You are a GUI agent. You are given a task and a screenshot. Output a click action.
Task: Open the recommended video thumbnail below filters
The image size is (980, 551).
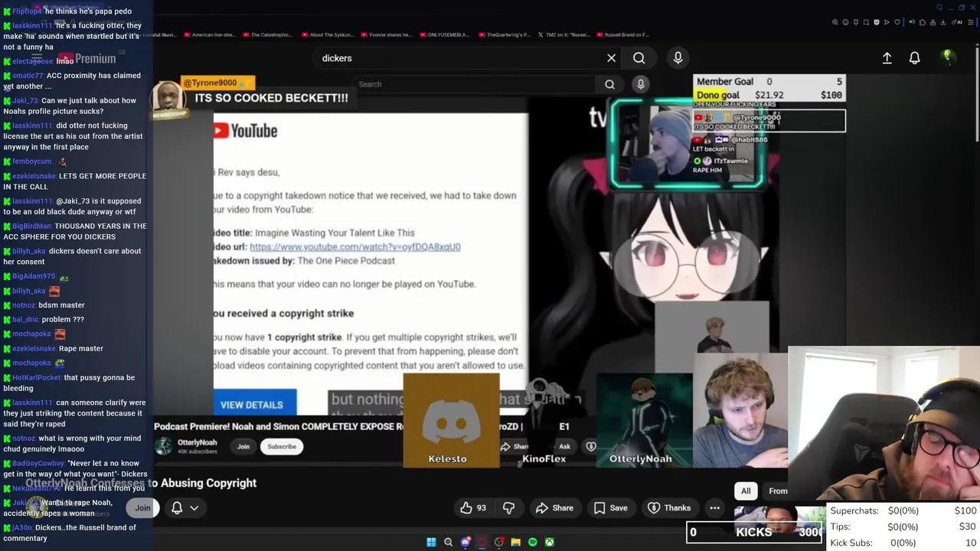pos(779,519)
